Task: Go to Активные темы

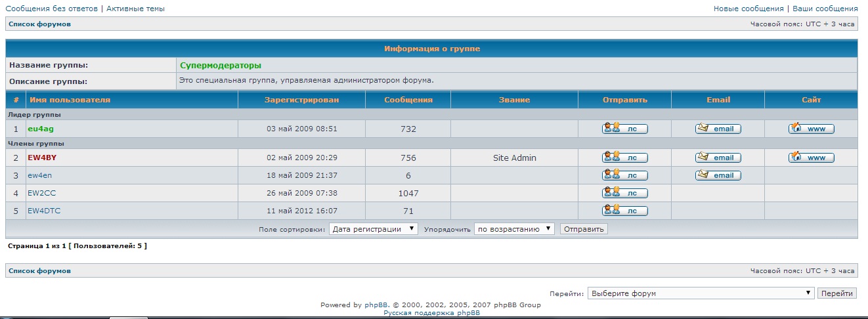Action: pyautogui.click(x=135, y=9)
